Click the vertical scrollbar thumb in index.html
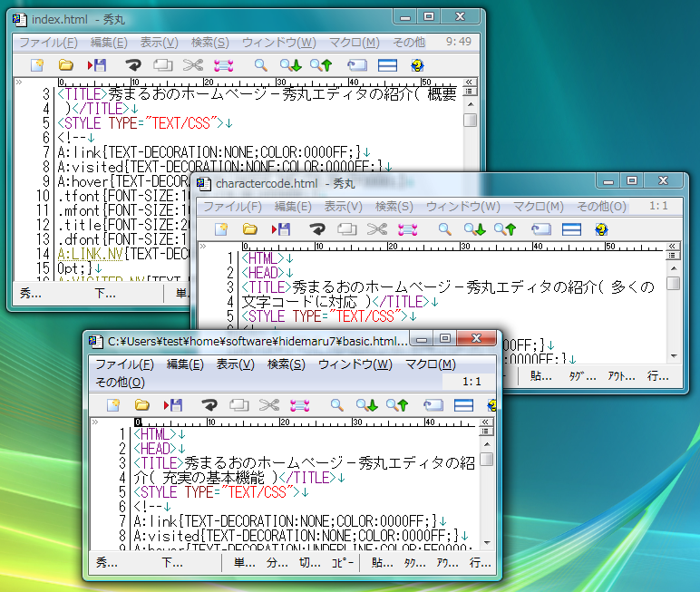Image resolution: width=700 pixels, height=592 pixels. [x=470, y=120]
